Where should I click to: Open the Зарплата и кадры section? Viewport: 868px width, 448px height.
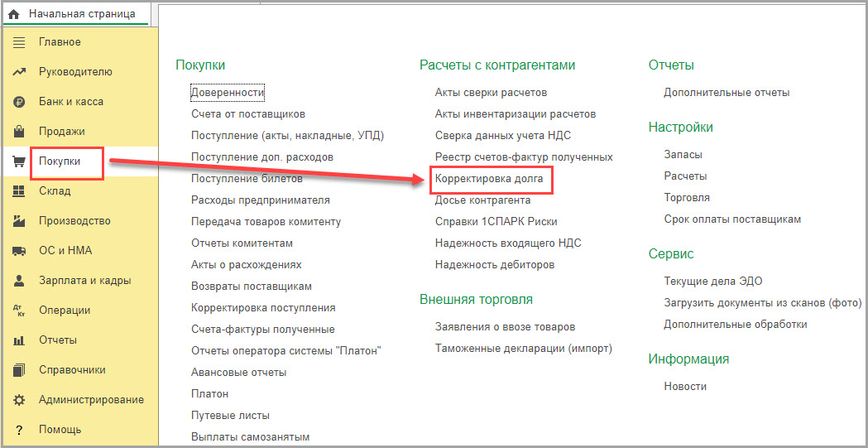tap(84, 281)
